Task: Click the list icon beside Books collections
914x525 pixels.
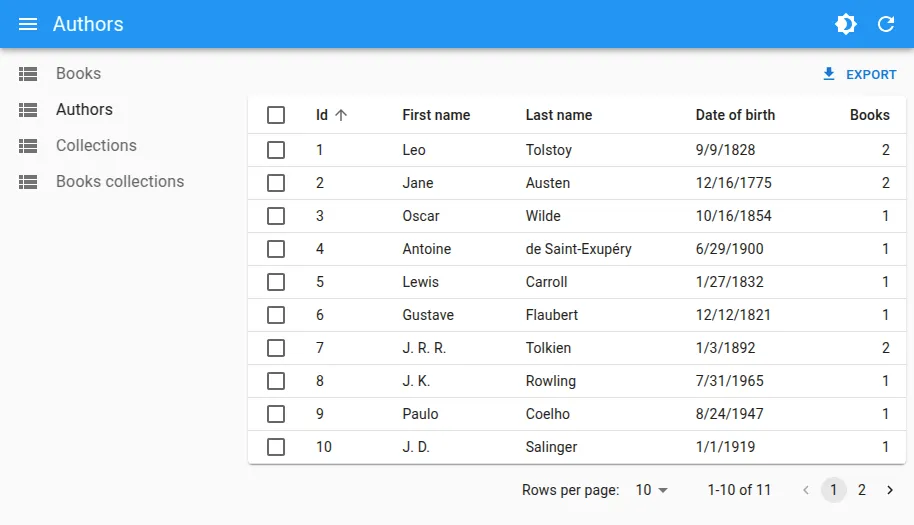Action: click(x=28, y=182)
